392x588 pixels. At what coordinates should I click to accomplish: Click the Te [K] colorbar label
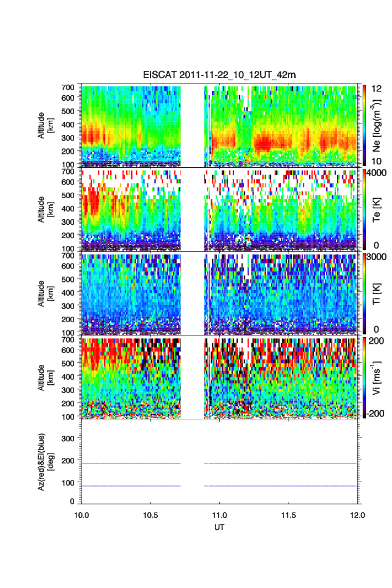click(379, 209)
